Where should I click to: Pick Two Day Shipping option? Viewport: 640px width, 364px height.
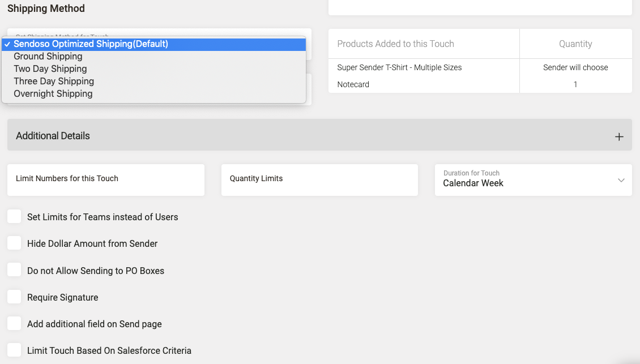pos(50,69)
